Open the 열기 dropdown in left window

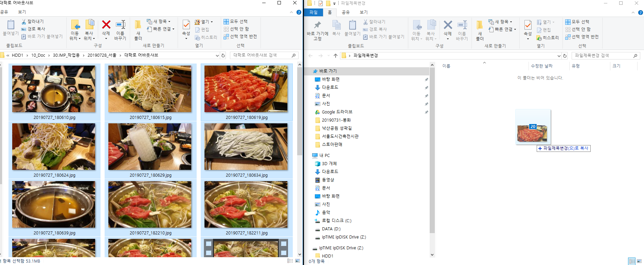pyautogui.click(x=203, y=22)
